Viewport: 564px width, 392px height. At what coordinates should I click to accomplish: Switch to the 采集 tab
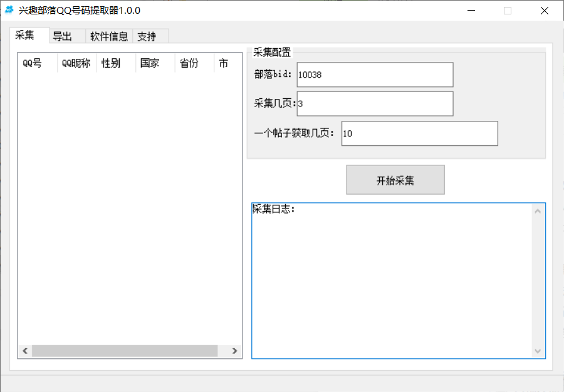pos(29,35)
